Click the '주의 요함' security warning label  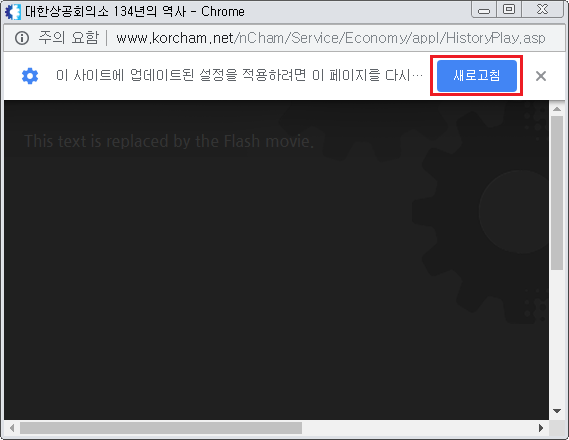69,38
